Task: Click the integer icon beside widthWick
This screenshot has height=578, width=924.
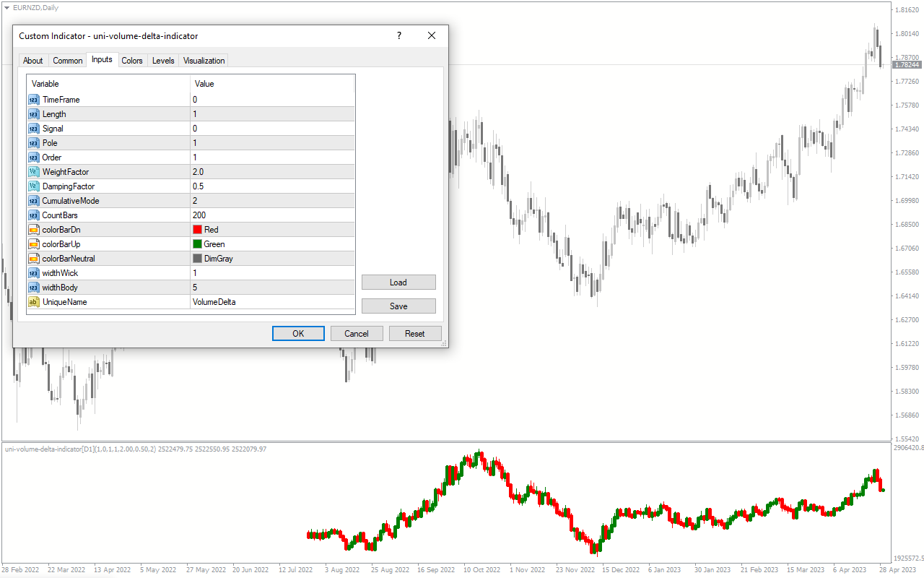Action: [x=34, y=273]
